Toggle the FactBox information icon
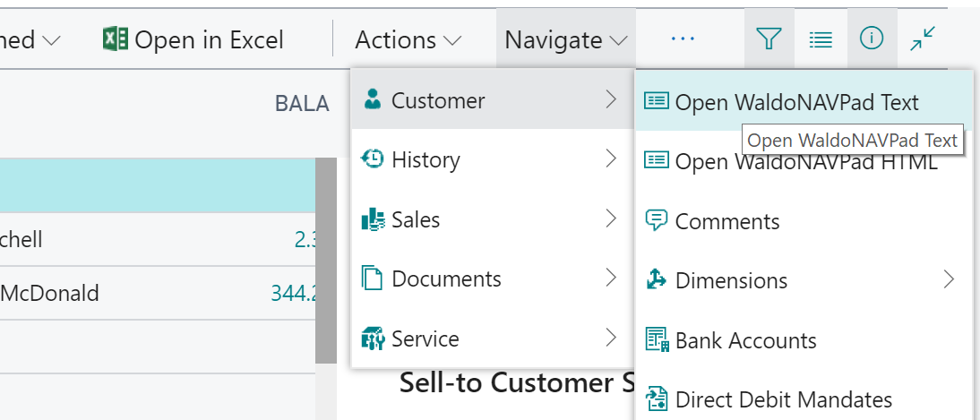The width and height of the screenshot is (980, 420). pyautogui.click(x=871, y=39)
